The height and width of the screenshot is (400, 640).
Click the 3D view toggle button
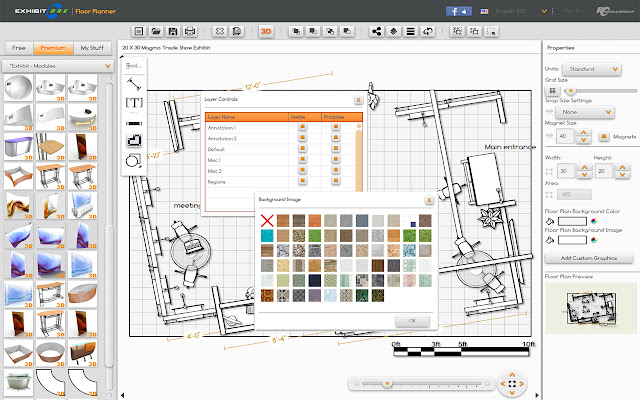coord(266,31)
